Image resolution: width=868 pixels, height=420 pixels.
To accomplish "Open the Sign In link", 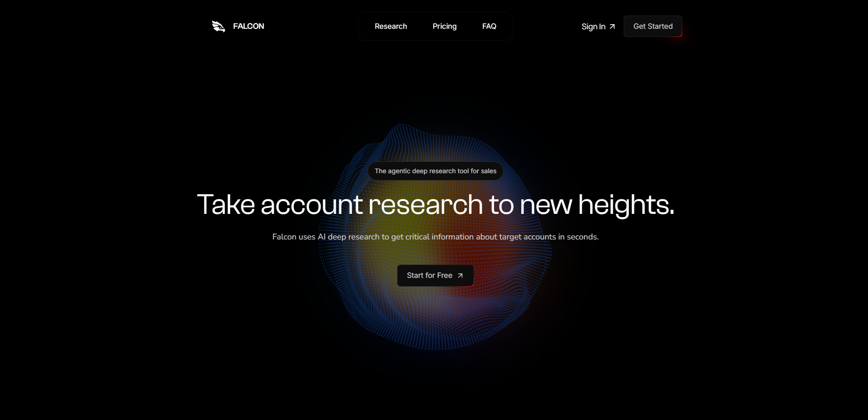I will (593, 27).
